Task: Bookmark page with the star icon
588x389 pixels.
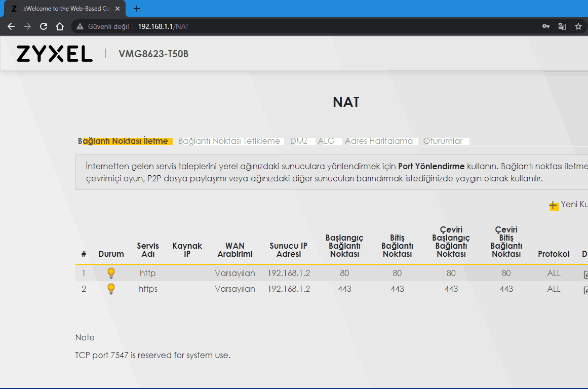Action: click(578, 26)
